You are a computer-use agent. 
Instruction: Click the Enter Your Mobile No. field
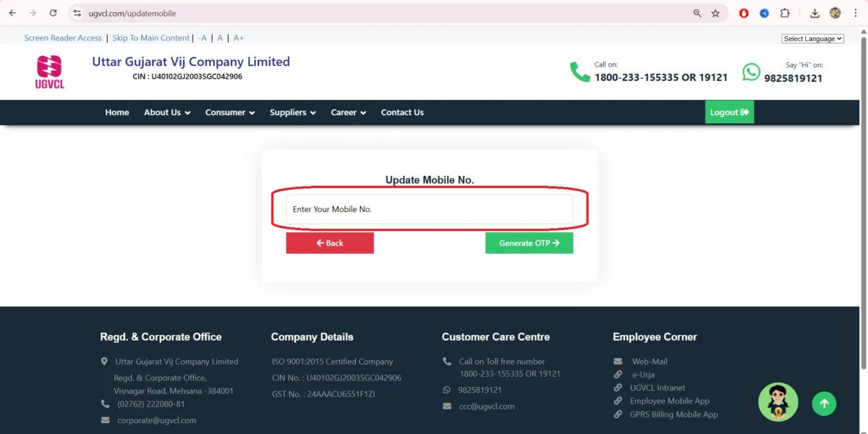tap(428, 208)
